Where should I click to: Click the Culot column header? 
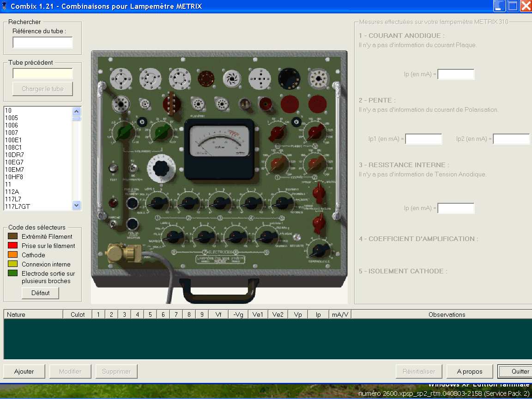pyautogui.click(x=78, y=314)
